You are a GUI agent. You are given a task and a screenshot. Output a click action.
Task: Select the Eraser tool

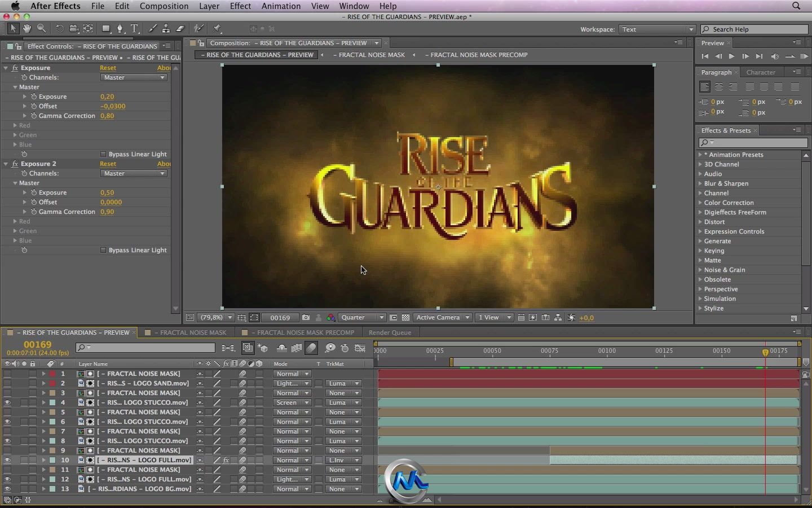(x=180, y=28)
